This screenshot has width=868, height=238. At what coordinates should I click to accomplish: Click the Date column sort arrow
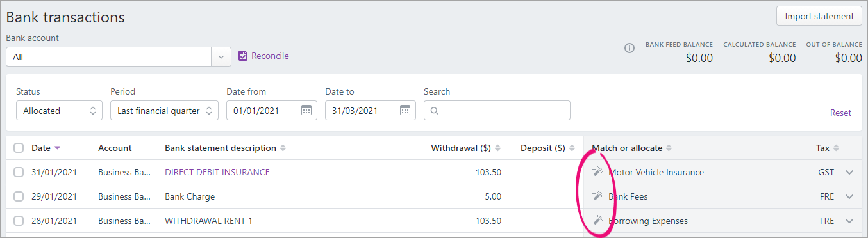coord(58,148)
